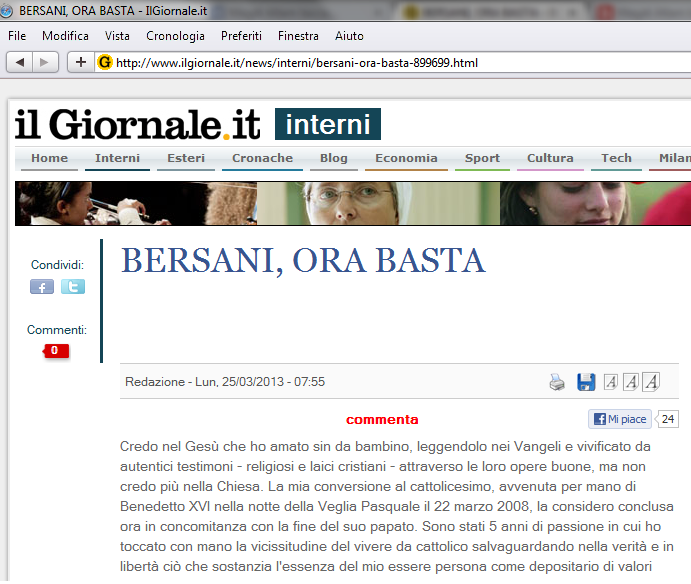Click the red comments count badge

(55, 351)
